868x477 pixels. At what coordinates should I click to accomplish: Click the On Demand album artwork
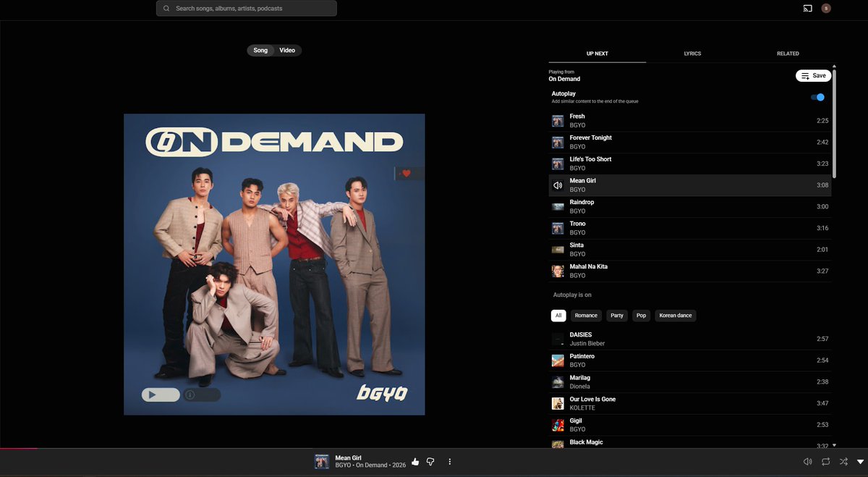(x=274, y=264)
